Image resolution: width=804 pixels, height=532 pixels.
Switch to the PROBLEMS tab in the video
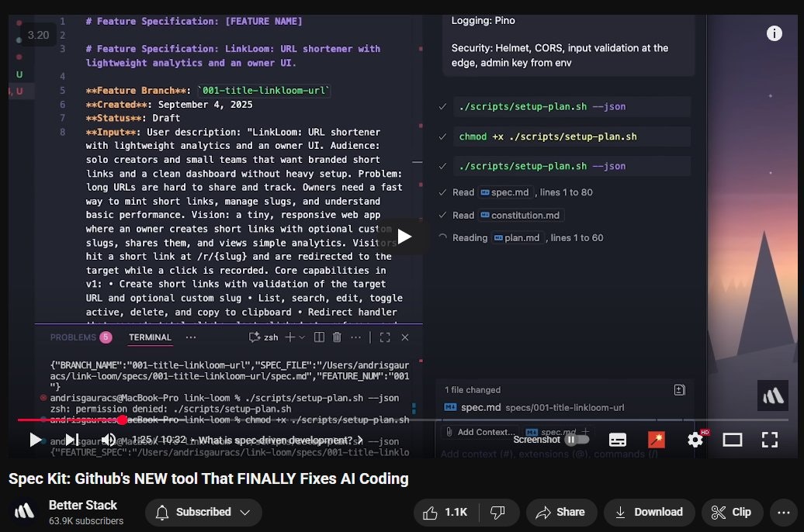coord(73,337)
